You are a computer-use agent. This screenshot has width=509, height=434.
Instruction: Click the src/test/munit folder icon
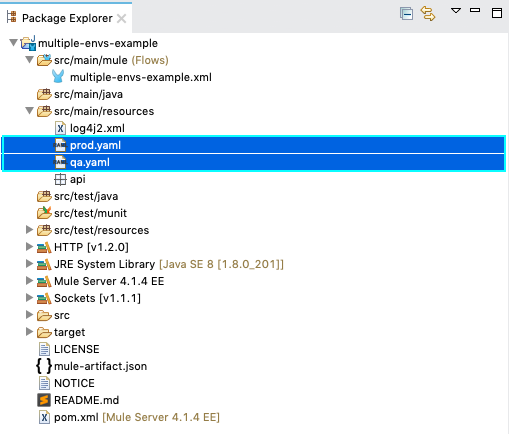click(44, 213)
